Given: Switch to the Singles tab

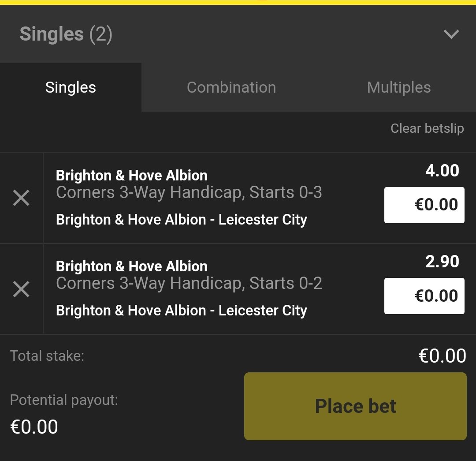Looking at the screenshot, I should (x=71, y=87).
